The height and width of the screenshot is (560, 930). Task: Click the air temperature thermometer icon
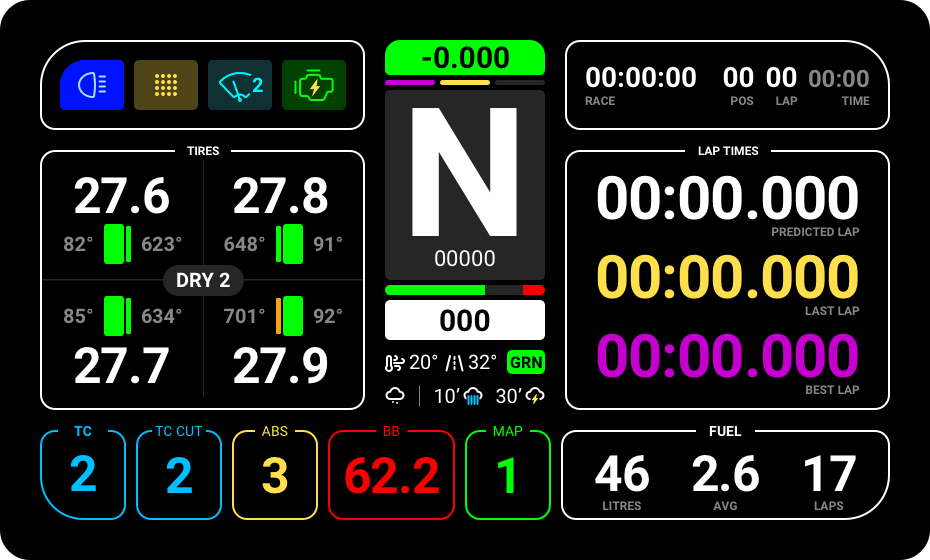coord(394,362)
